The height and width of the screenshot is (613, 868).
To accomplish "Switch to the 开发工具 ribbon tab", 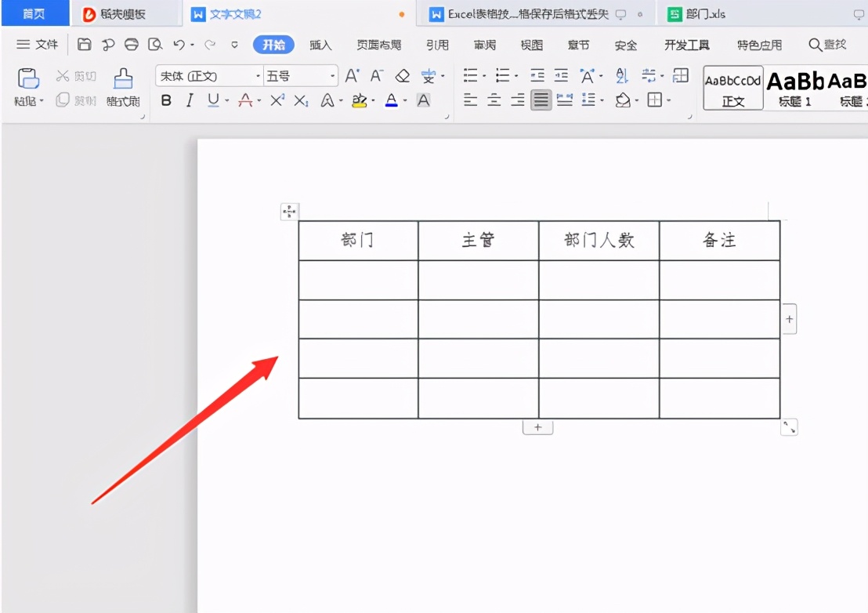I will (687, 45).
